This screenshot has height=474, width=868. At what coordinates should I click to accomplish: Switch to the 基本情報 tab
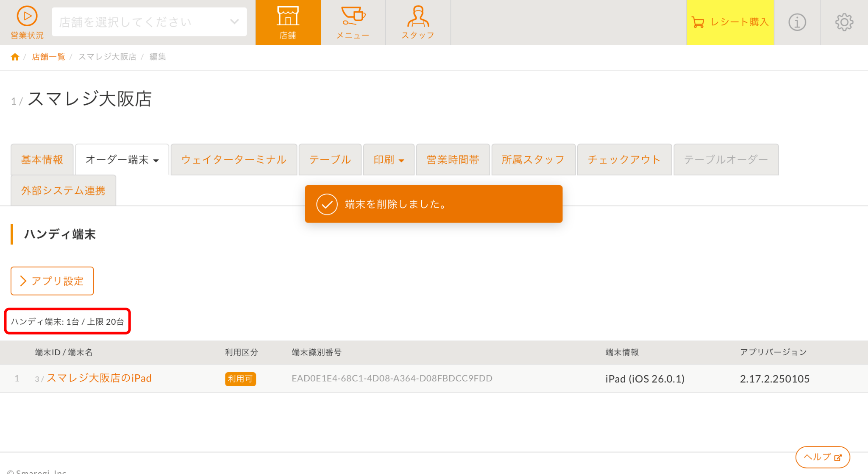tap(42, 160)
